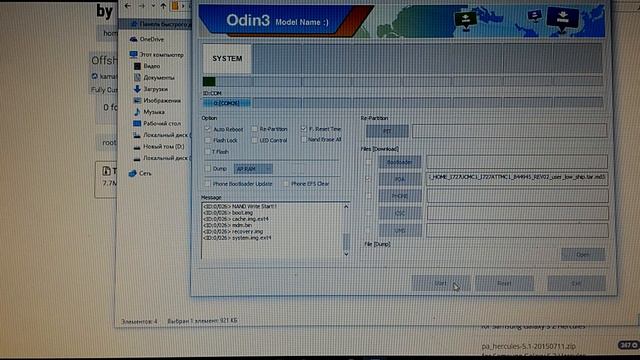Click pa_hercules-5.1-20150711.zip link in browser
Screen dimensions: 640x360
pyautogui.click(x=529, y=346)
